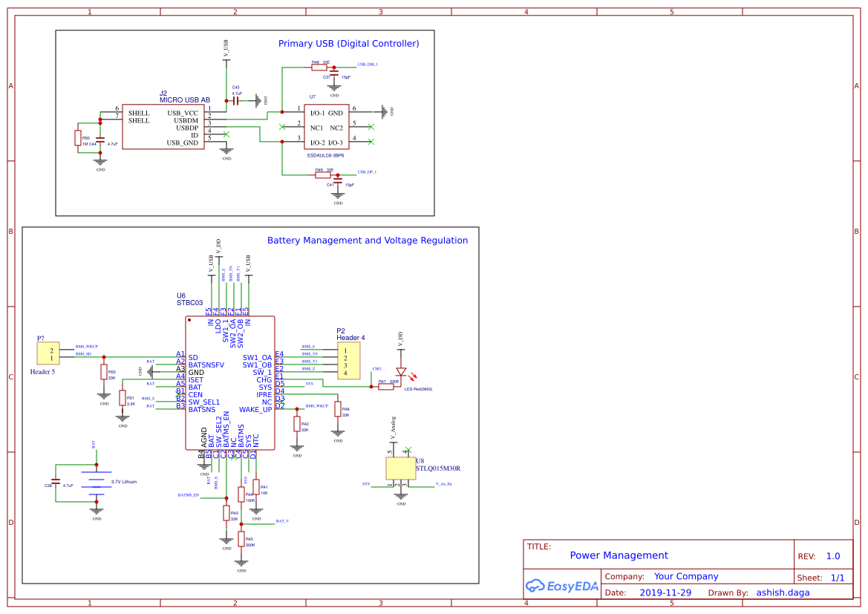The width and height of the screenshot is (868, 614).
Task: Select the R43 resistor symbol
Action: 226,513
